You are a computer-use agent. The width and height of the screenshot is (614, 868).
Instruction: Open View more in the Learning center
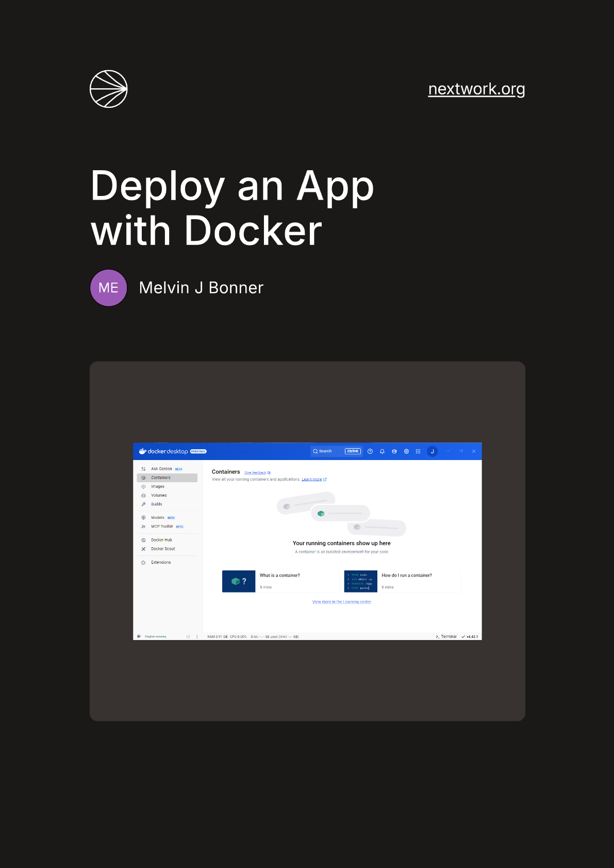click(342, 602)
